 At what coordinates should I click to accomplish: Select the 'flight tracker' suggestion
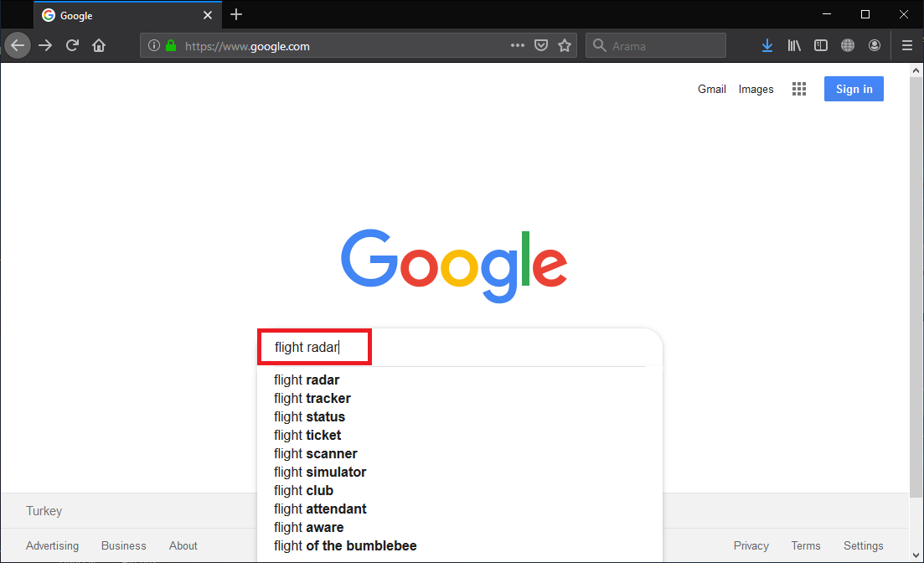pyautogui.click(x=312, y=398)
